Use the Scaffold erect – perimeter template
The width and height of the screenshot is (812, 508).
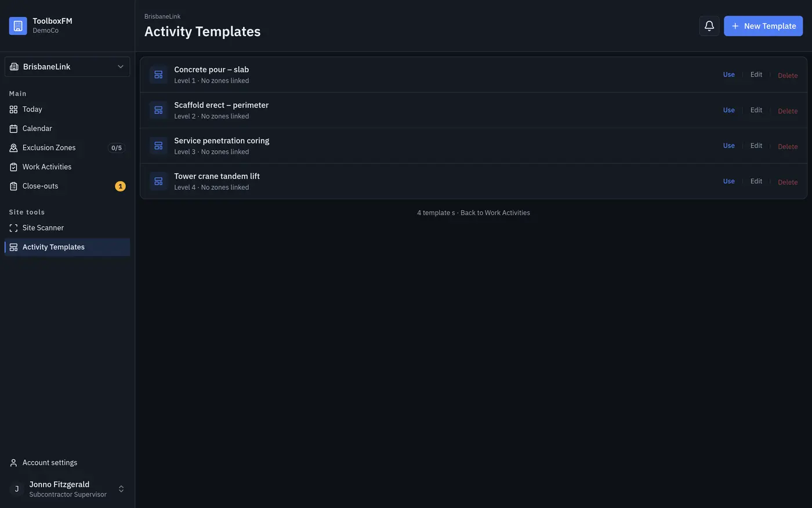tap(728, 110)
